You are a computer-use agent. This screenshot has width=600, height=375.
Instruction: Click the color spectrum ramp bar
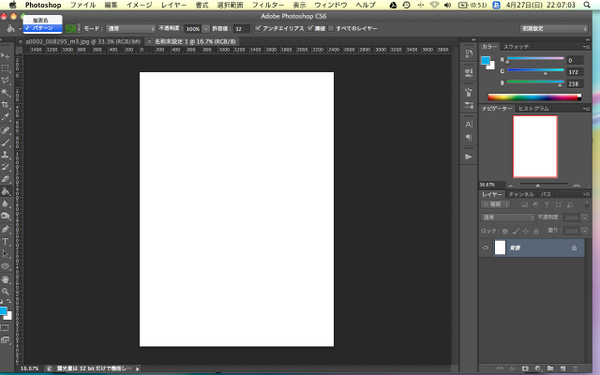coord(535,97)
